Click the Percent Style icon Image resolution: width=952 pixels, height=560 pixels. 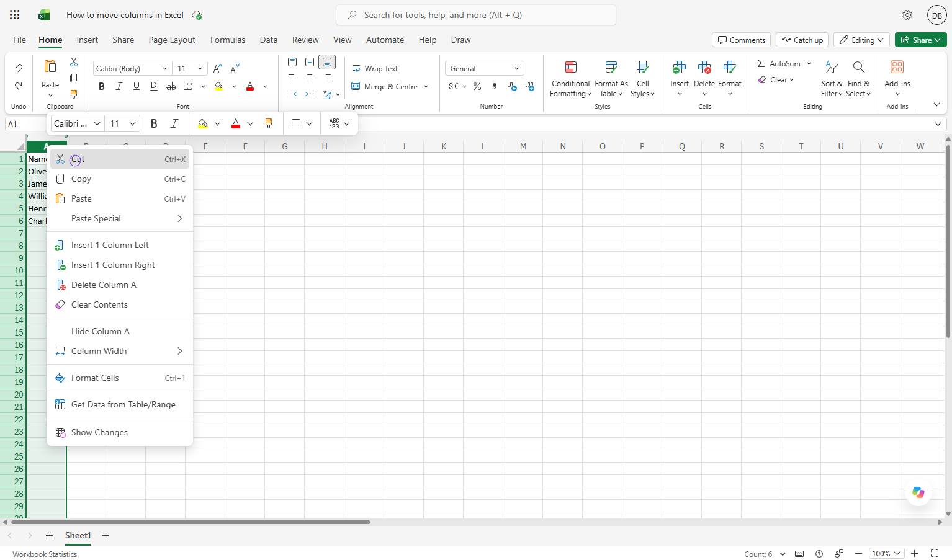[477, 86]
